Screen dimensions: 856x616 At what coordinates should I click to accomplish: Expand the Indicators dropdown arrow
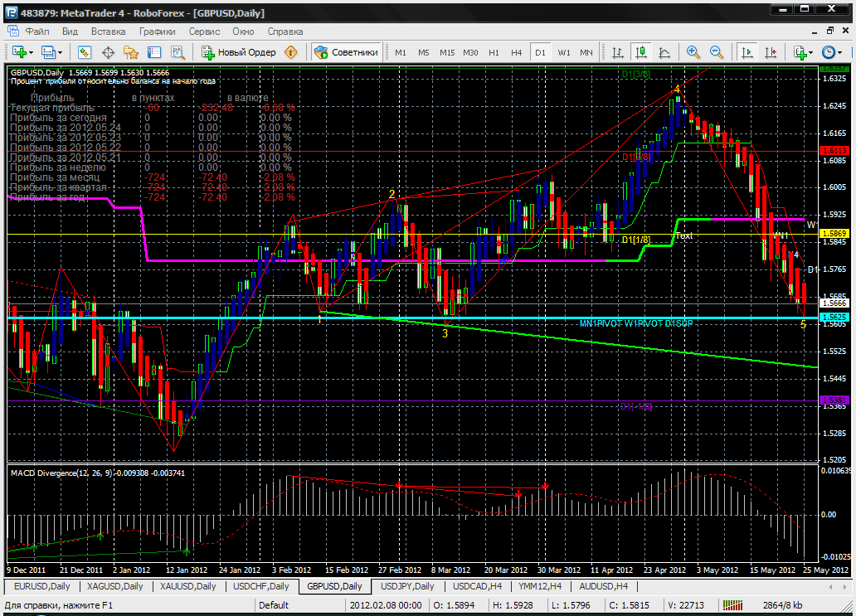810,53
